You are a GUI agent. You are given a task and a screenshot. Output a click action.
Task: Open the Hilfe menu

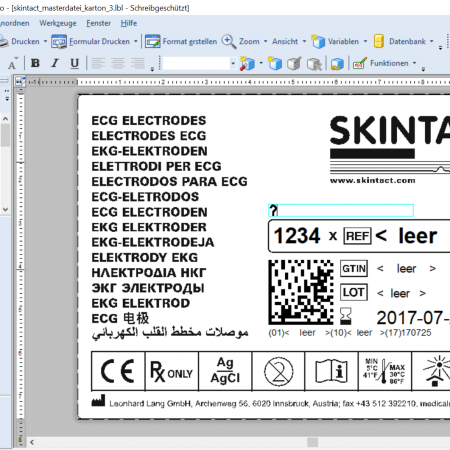pyautogui.click(x=129, y=23)
